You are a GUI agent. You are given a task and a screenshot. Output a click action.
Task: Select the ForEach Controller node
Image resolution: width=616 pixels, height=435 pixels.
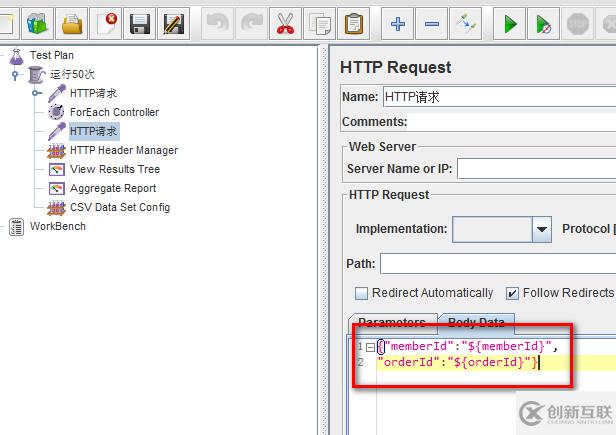tap(114, 112)
